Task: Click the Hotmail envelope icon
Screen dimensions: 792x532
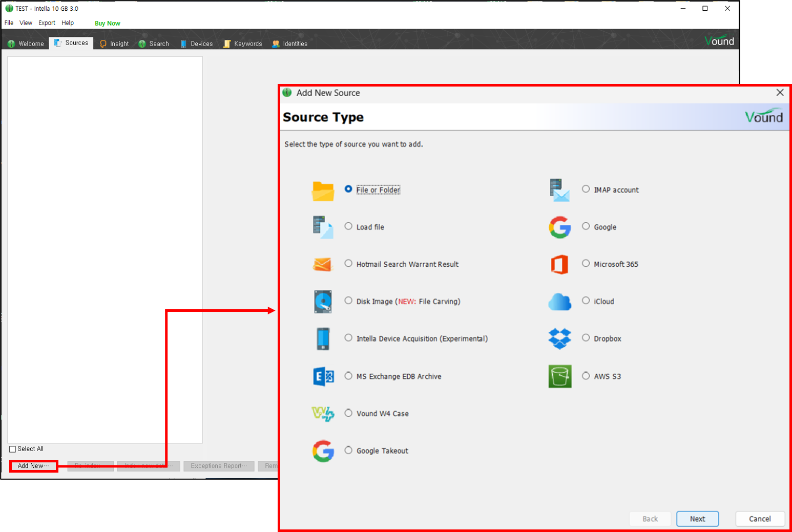Action: click(x=323, y=264)
